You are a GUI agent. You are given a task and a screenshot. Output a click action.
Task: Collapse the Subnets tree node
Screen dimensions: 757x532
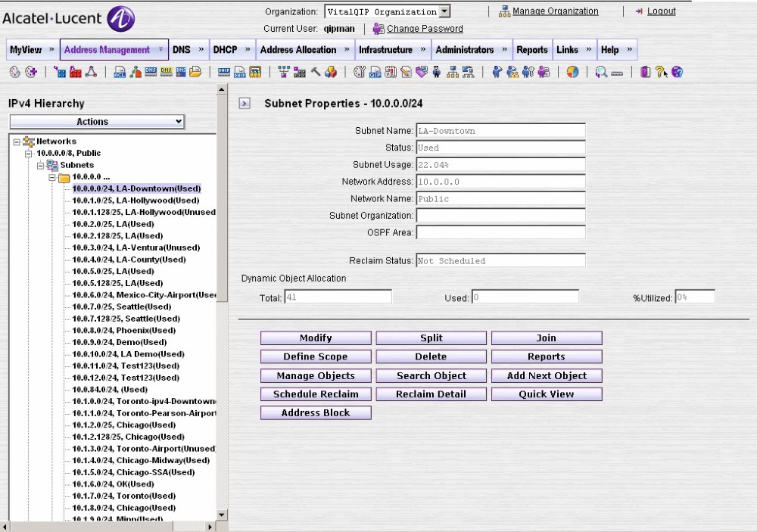click(41, 165)
